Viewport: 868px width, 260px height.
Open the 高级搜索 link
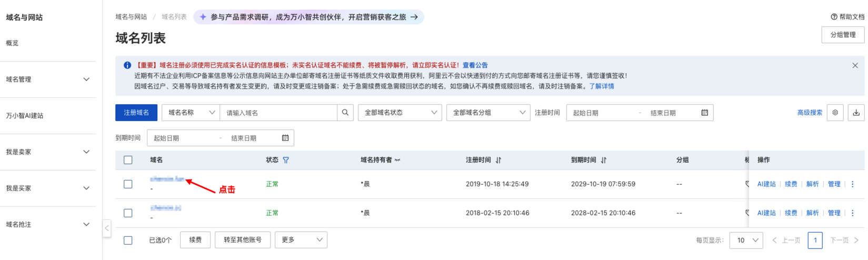(809, 113)
